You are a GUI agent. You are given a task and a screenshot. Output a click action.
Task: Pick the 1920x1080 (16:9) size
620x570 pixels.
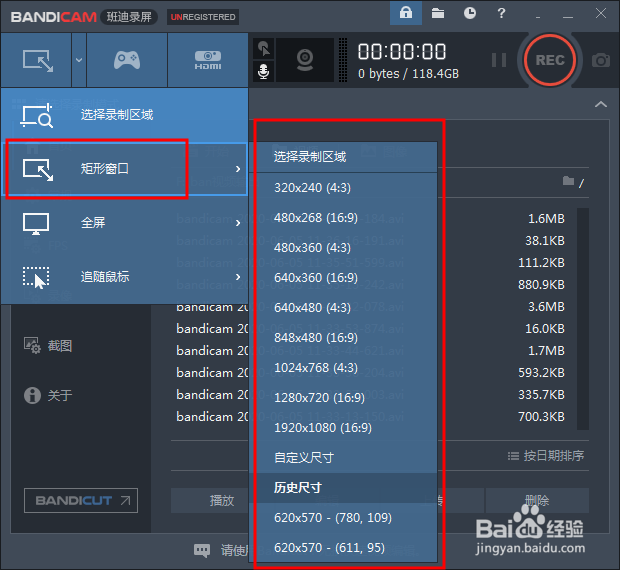pos(344,428)
